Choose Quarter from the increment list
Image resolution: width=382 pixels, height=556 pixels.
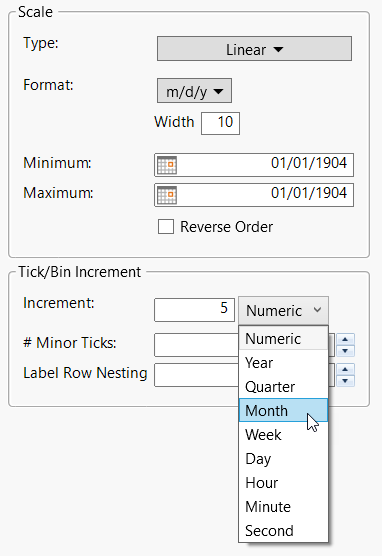pyautogui.click(x=283, y=387)
